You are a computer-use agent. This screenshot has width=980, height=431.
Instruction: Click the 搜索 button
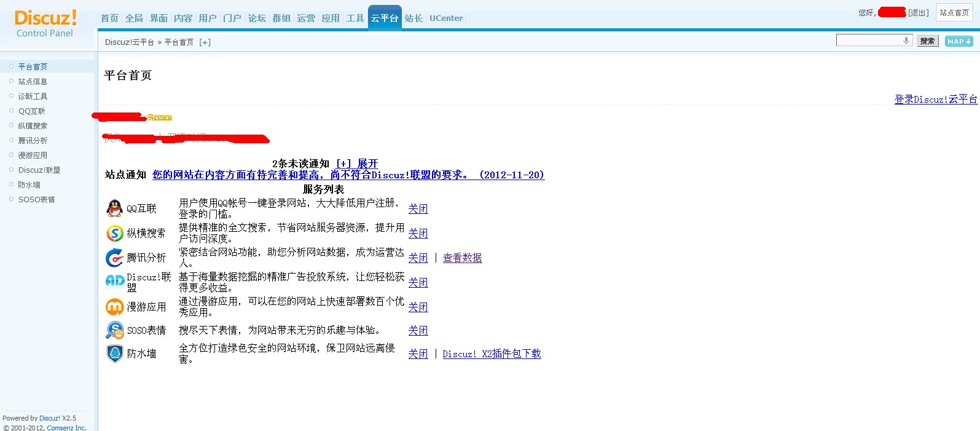click(x=927, y=41)
